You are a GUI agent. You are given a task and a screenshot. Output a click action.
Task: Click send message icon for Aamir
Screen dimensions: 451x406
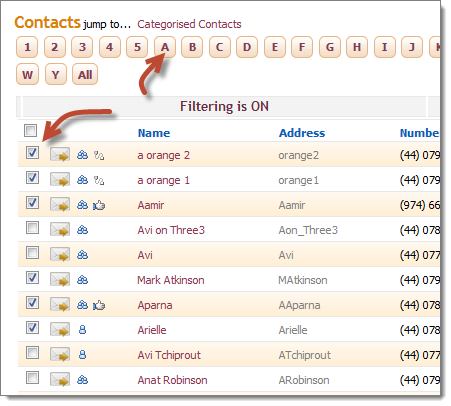coord(60,205)
